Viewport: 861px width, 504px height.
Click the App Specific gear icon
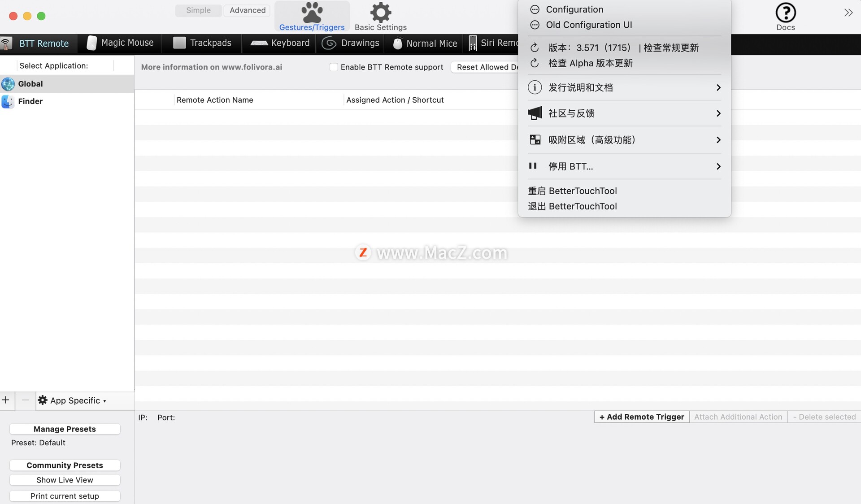pyautogui.click(x=43, y=400)
